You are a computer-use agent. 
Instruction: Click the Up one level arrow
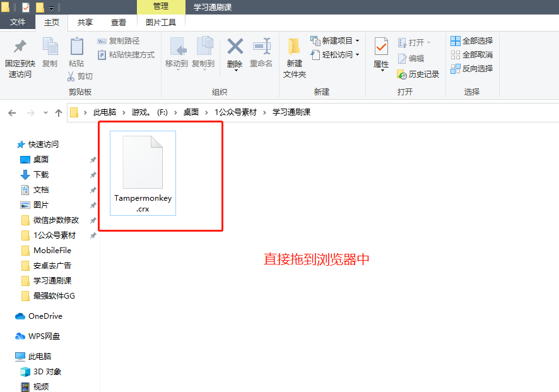click(59, 113)
